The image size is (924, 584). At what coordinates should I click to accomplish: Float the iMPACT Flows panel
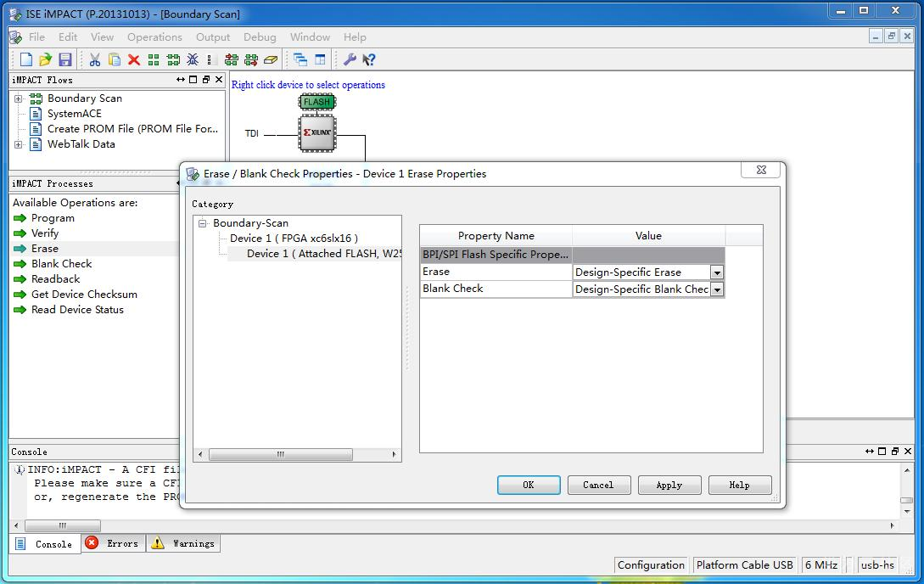pyautogui.click(x=205, y=80)
